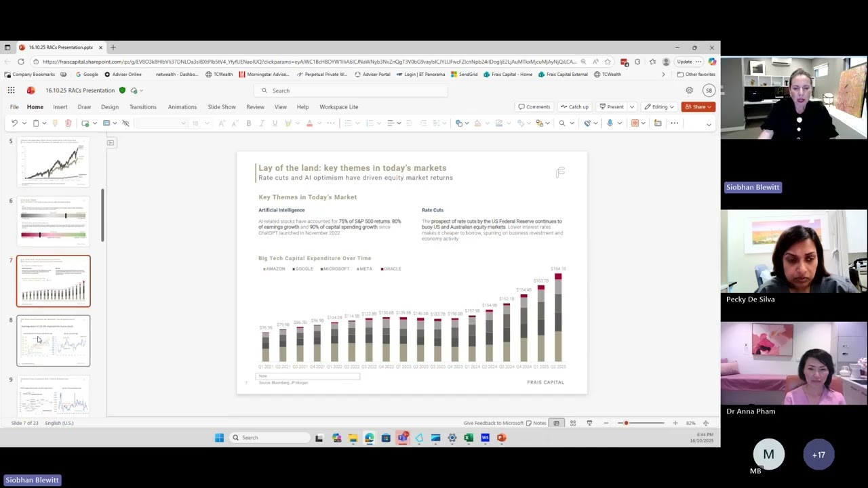Open the Editing mode dropdown
The height and width of the screenshot is (488, 868).
pyautogui.click(x=659, y=106)
